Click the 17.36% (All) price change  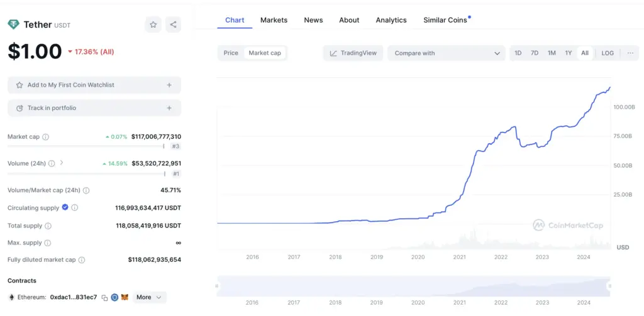point(91,52)
